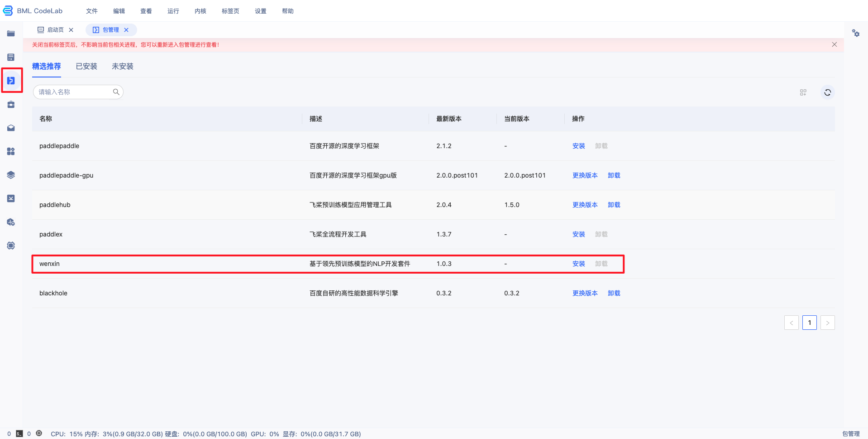Click the 2.1.2 latest version of paddlepaddle
Viewport: 868px width, 439px height.
[x=444, y=146]
